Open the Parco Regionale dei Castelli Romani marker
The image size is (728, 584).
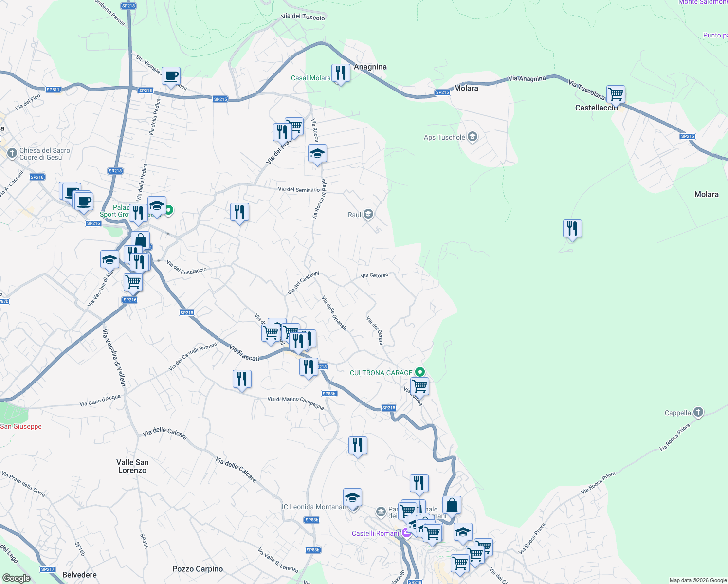[x=381, y=512]
